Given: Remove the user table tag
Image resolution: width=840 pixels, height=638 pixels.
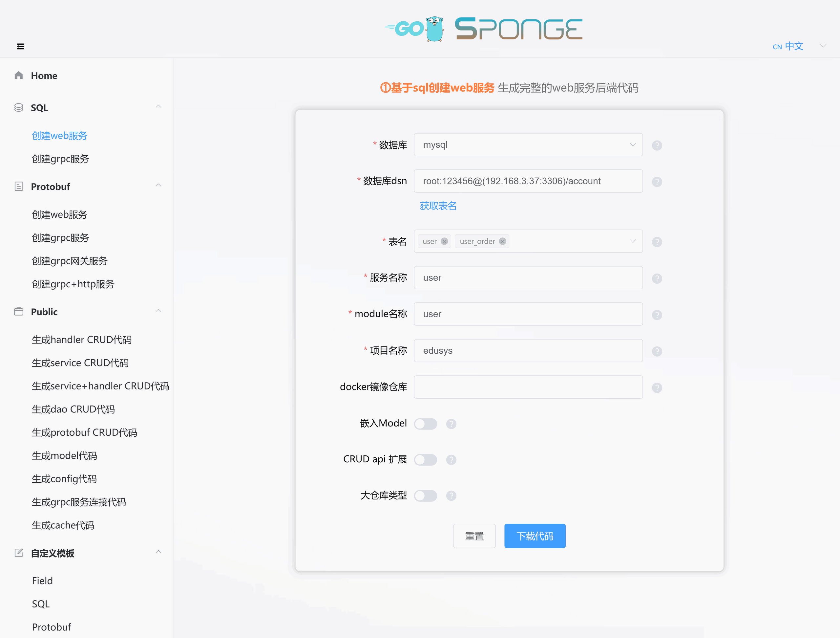Looking at the screenshot, I should (444, 241).
